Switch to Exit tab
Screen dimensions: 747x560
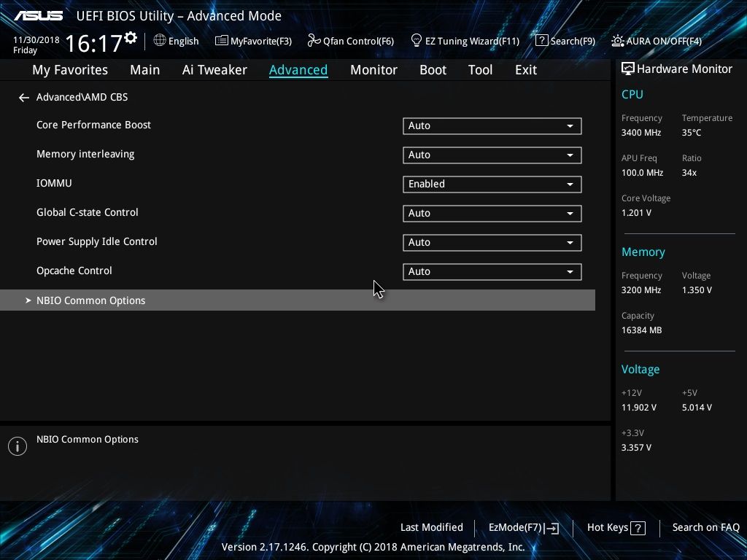pos(526,70)
